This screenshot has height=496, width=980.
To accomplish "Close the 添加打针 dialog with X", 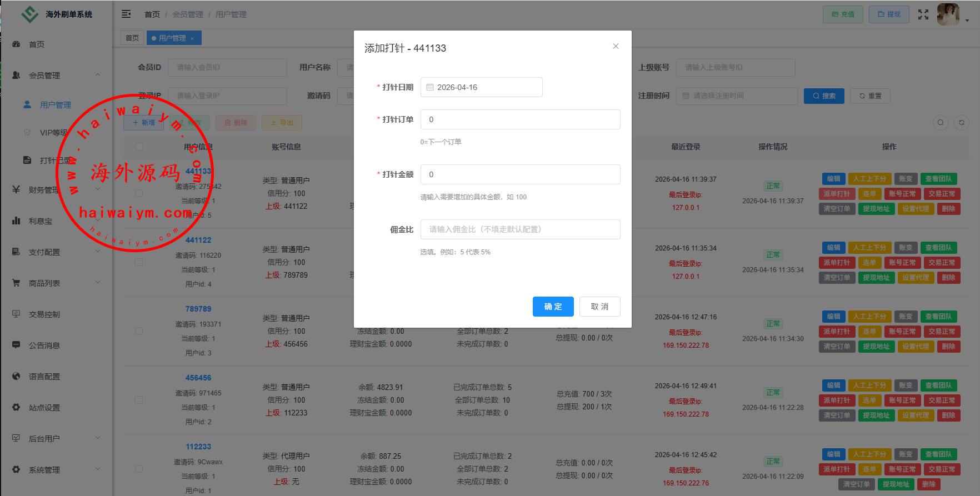I will pyautogui.click(x=616, y=46).
